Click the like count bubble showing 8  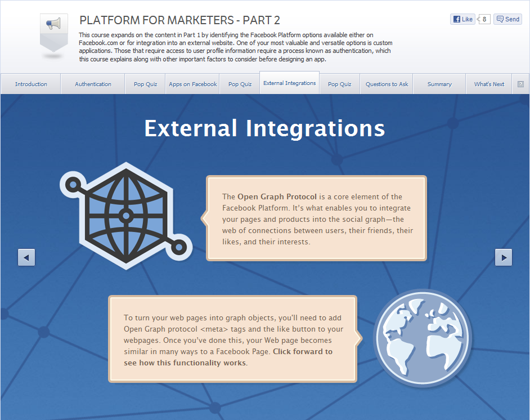point(484,19)
